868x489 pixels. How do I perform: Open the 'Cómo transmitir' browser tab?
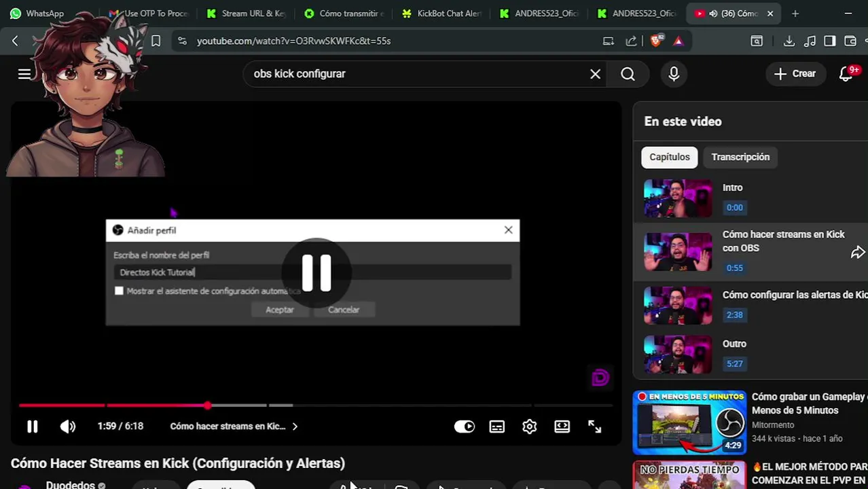(x=345, y=14)
